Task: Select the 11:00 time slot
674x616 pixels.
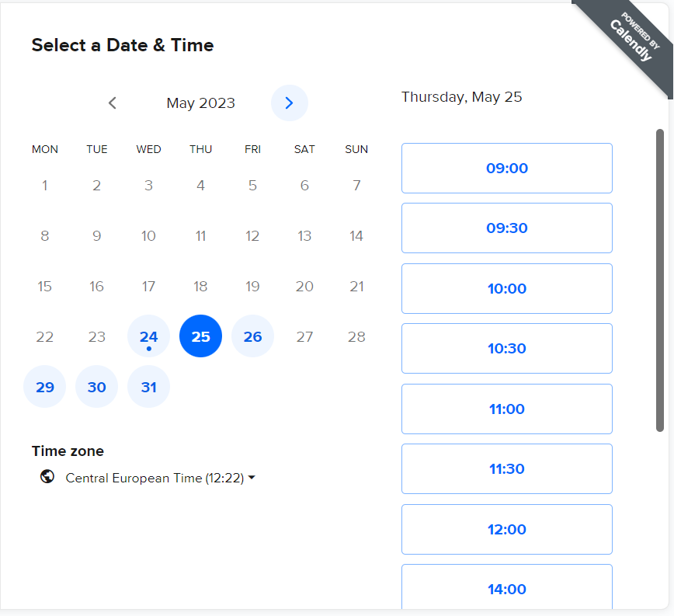Action: tap(506, 409)
